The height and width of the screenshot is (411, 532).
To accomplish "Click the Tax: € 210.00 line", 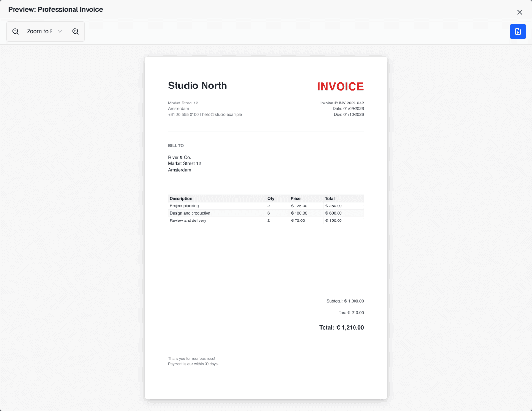I will coord(351,313).
